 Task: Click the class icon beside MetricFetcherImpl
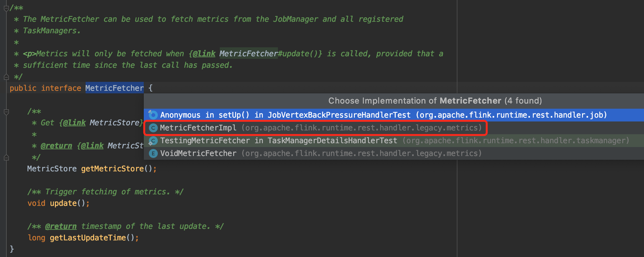pos(153,128)
